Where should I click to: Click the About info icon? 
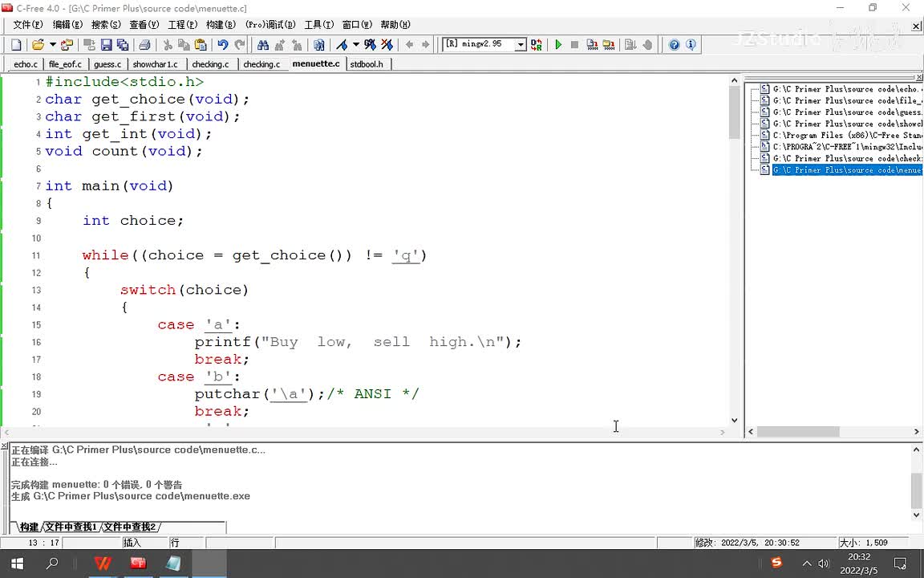pyautogui.click(x=691, y=45)
